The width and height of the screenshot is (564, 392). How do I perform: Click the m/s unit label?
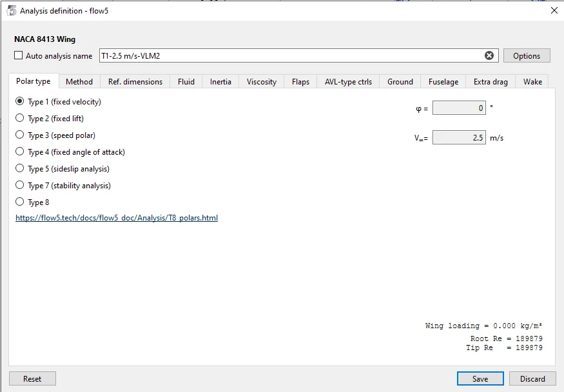tap(497, 138)
